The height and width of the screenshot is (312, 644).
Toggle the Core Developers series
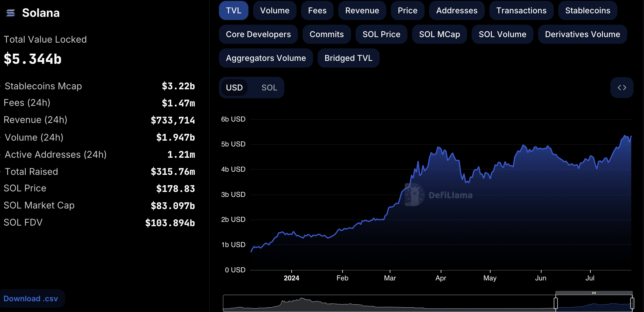tap(258, 34)
